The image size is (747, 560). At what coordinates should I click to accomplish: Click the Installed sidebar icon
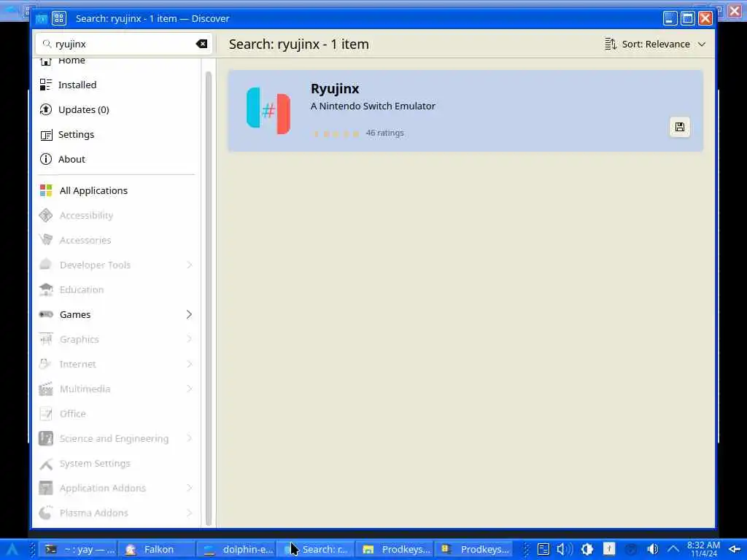pyautogui.click(x=46, y=85)
